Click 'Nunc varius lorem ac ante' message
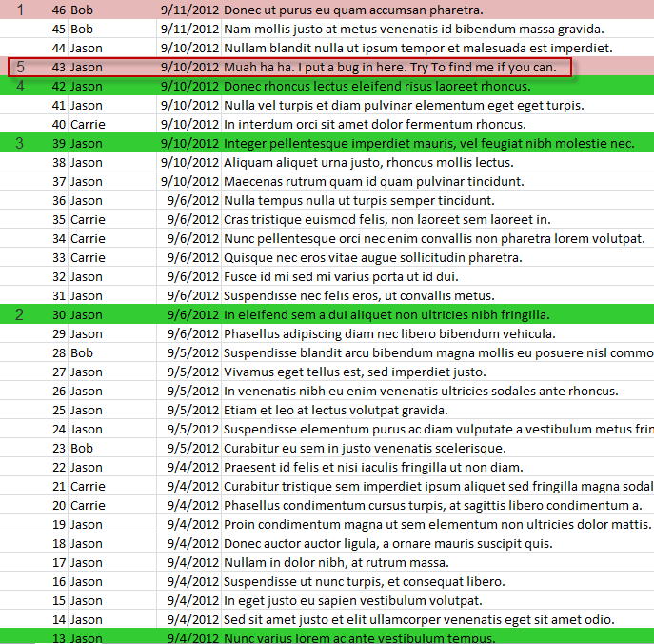Image resolution: width=654 pixels, height=644 pixels. point(360,638)
